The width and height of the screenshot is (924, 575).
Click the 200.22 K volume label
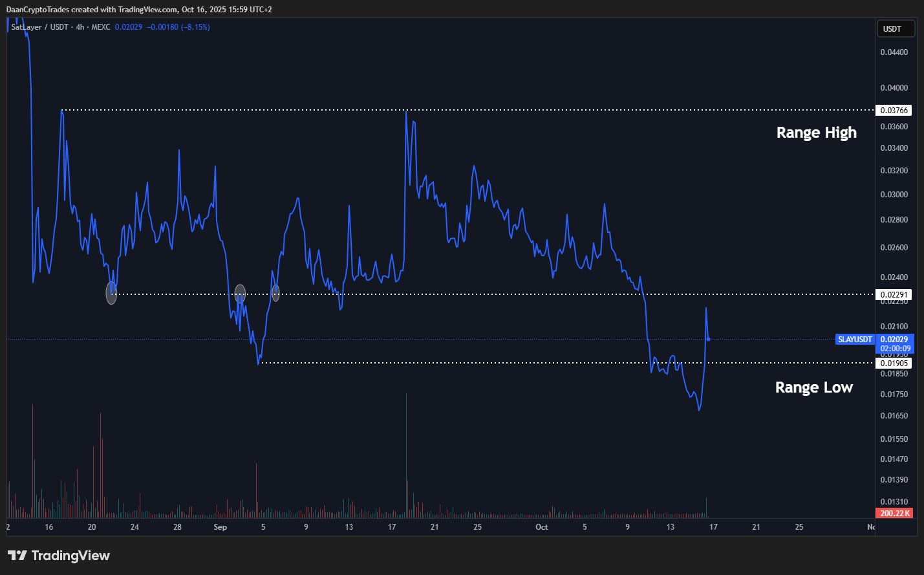[x=895, y=514]
